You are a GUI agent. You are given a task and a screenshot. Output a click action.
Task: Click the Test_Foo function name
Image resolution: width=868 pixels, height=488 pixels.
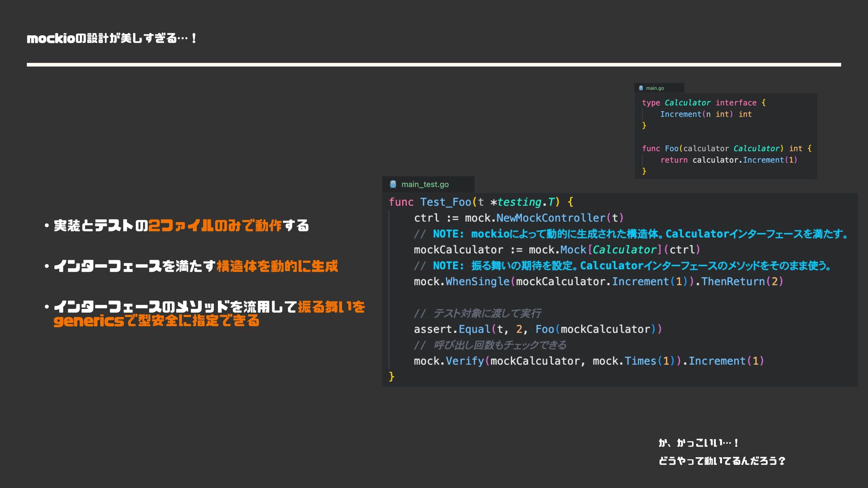pos(446,202)
